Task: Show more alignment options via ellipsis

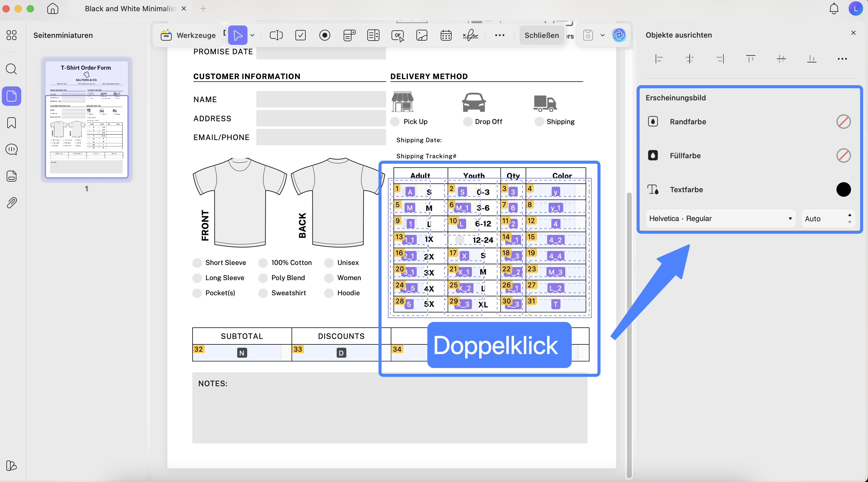Action: (842, 59)
